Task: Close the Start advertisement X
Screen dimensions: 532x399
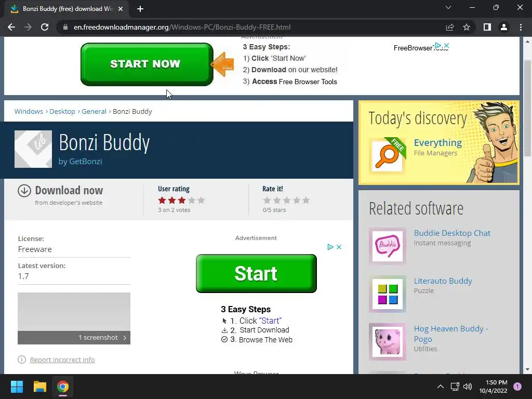Action: pyautogui.click(x=339, y=247)
